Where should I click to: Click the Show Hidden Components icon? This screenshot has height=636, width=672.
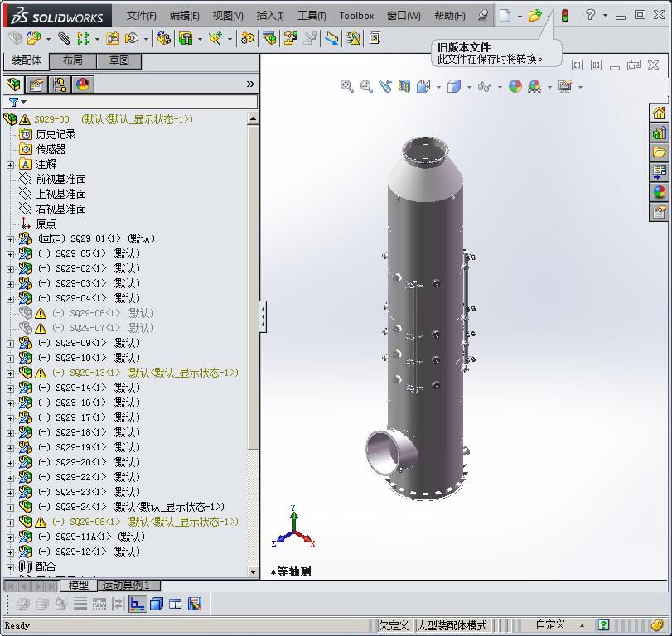164,39
